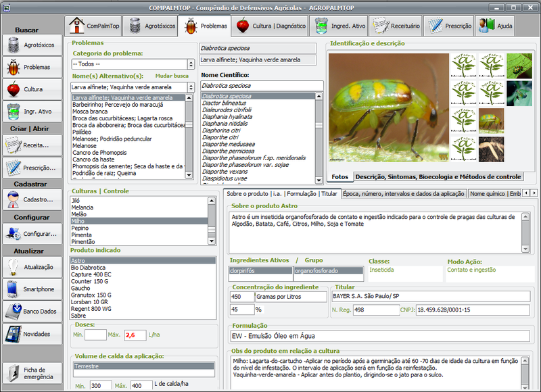Screen dimensions: 541x392
Task: Click the concentration 450 field
Action: 242,297
